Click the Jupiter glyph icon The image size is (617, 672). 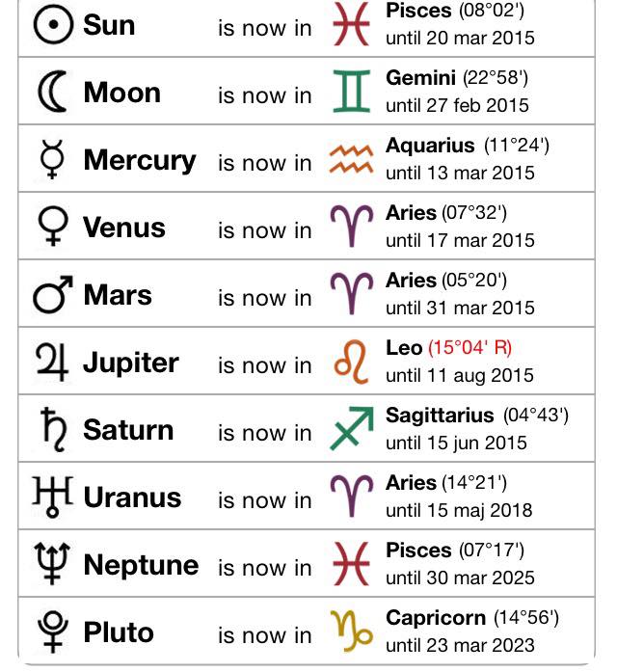52,362
